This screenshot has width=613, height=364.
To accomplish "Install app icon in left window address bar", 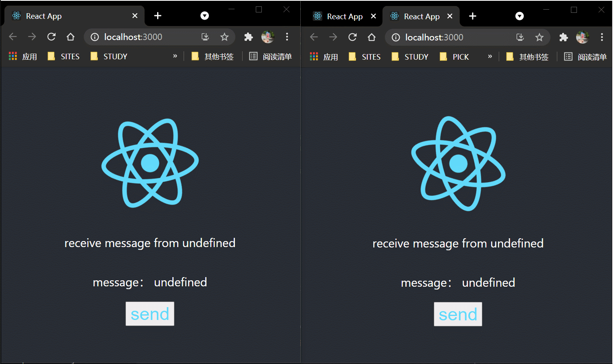I will pos(205,37).
